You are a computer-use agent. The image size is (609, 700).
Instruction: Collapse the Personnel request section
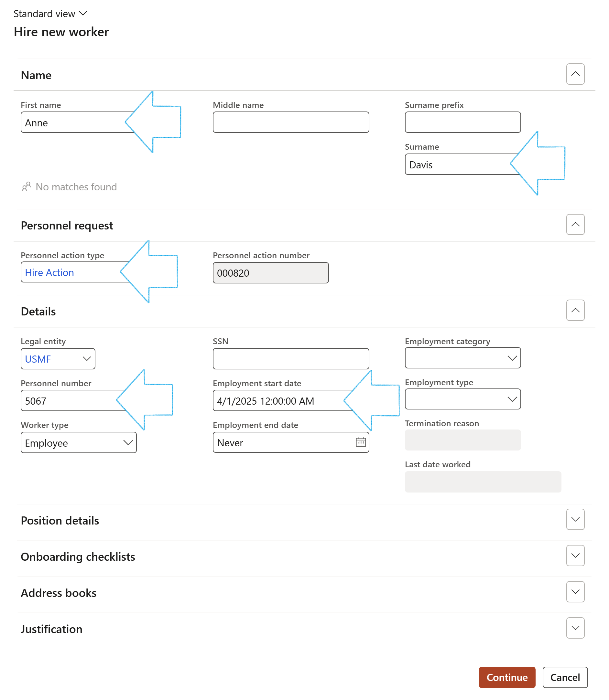pyautogui.click(x=575, y=225)
